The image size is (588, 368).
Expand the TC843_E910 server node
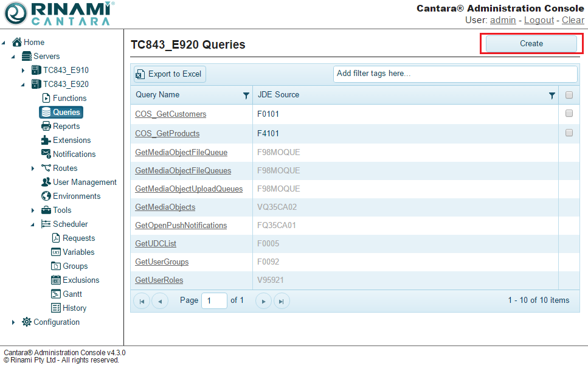click(x=23, y=71)
